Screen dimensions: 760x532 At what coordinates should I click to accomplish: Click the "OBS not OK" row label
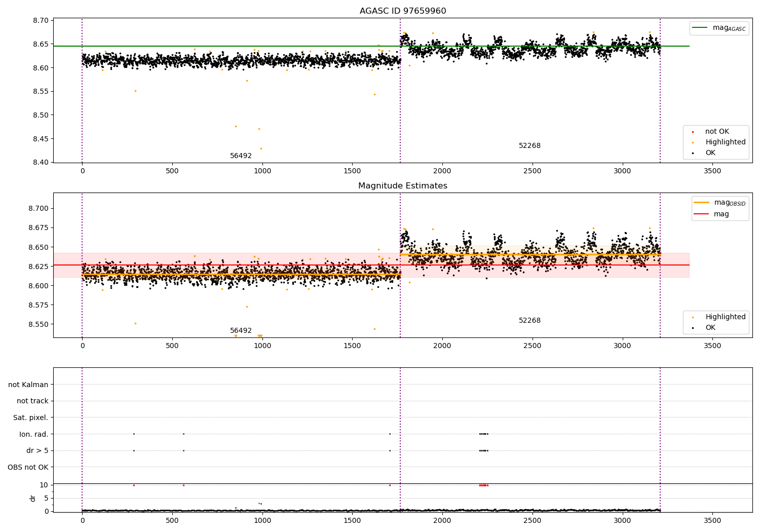[28, 467]
